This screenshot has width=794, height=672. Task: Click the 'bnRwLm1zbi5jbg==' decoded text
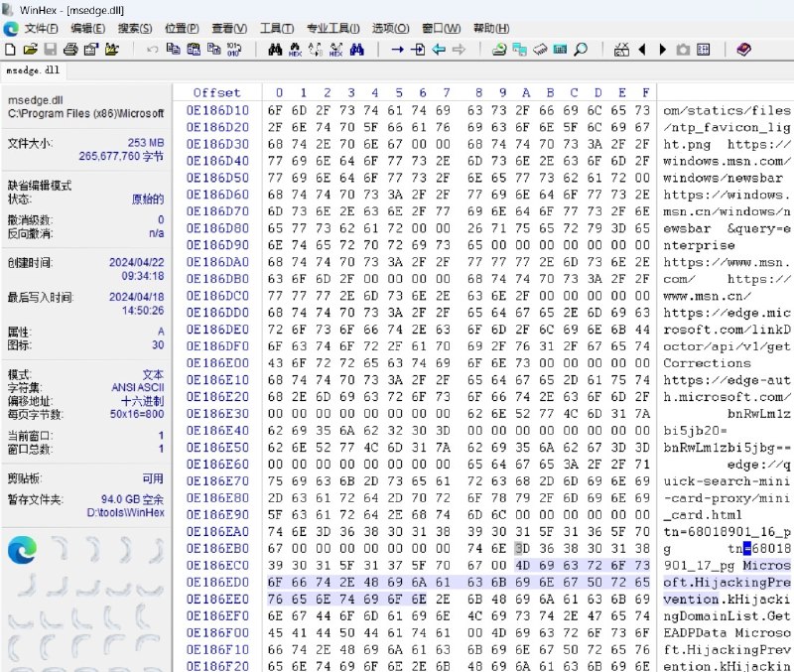[x=728, y=448]
